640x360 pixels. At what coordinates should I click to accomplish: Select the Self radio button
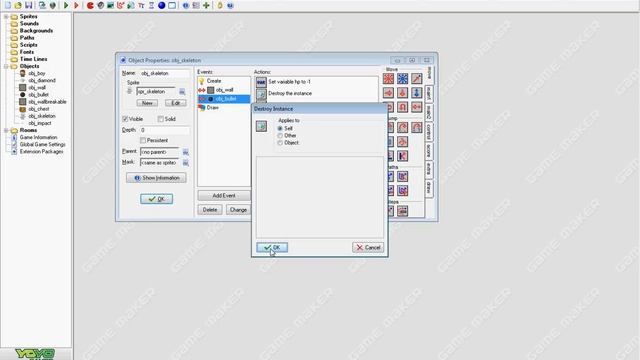click(x=280, y=128)
